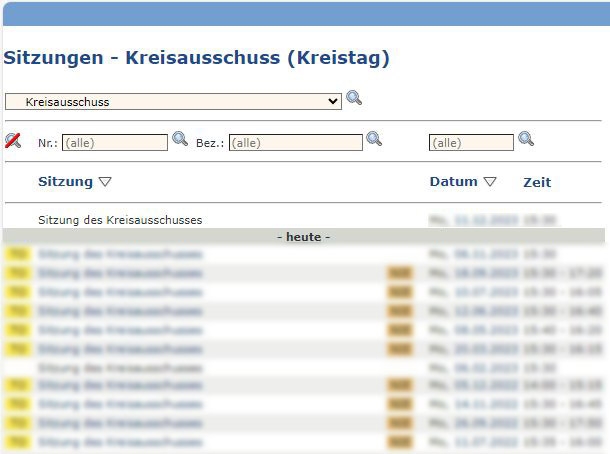Click the magnifier beside the date filter field
Image resolution: width=610 pixels, height=454 pixels.
(526, 139)
